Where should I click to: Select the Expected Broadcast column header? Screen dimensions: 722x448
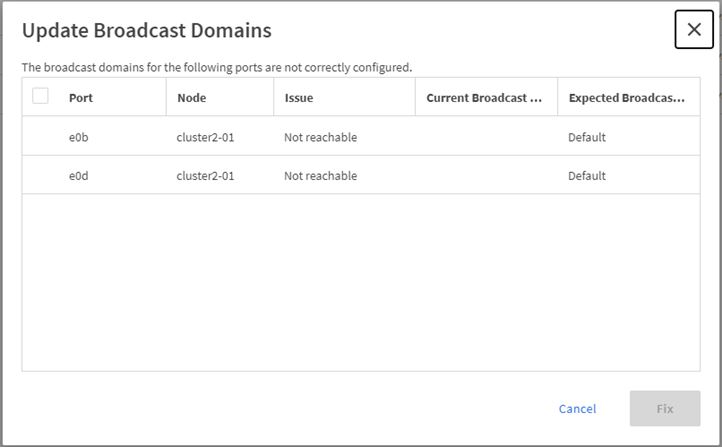click(627, 98)
